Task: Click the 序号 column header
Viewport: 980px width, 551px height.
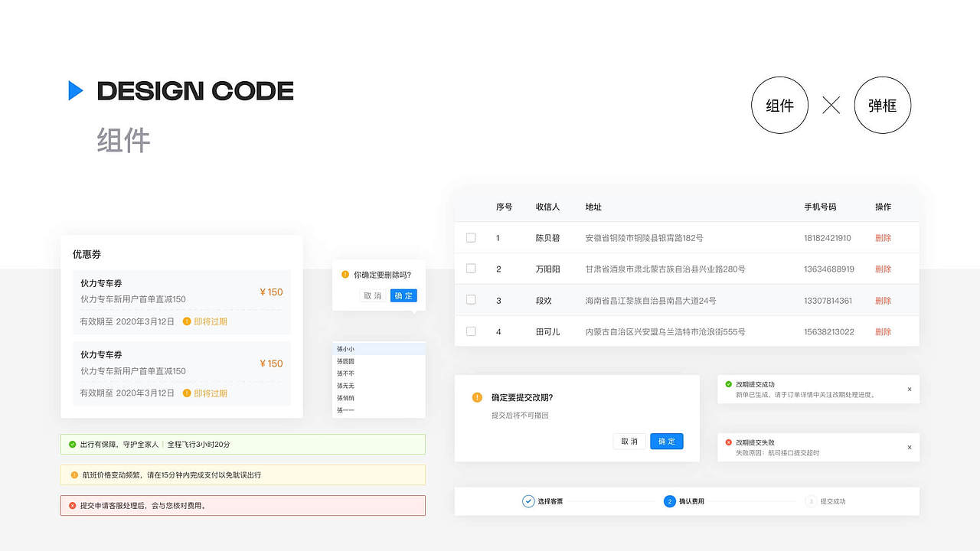Action: pyautogui.click(x=504, y=207)
